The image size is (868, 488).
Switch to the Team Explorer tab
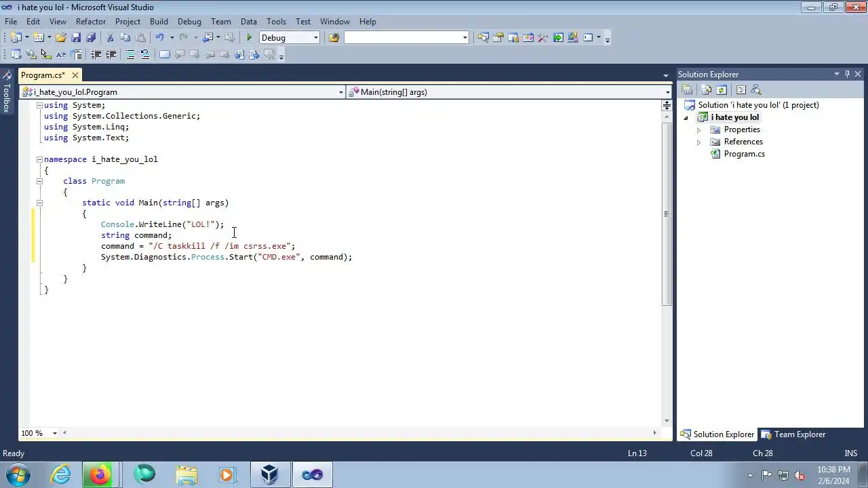pyautogui.click(x=793, y=434)
